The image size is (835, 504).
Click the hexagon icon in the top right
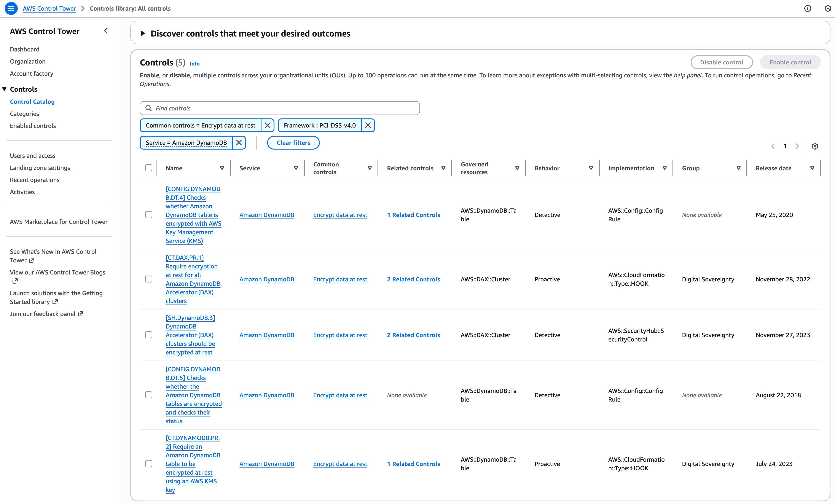point(828,8)
